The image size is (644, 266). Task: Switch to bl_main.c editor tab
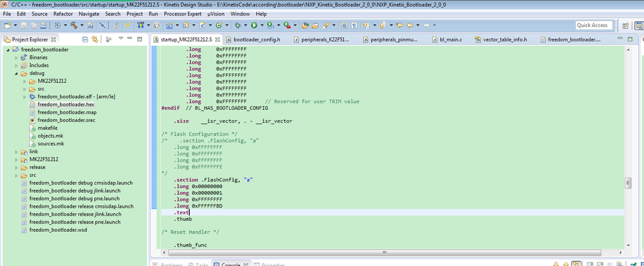click(x=448, y=40)
